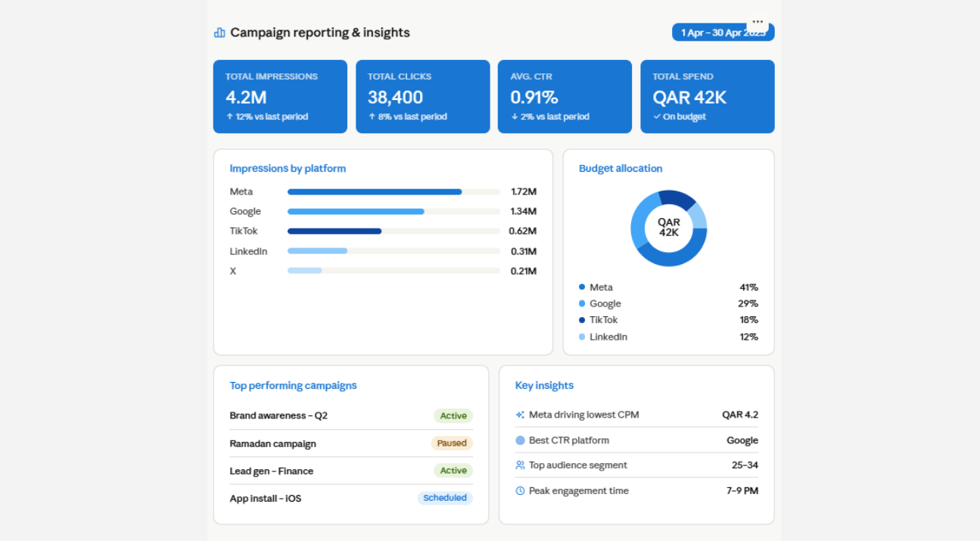Click the Google color dot in budget legend
This screenshot has height=541, width=980.
pyautogui.click(x=582, y=303)
